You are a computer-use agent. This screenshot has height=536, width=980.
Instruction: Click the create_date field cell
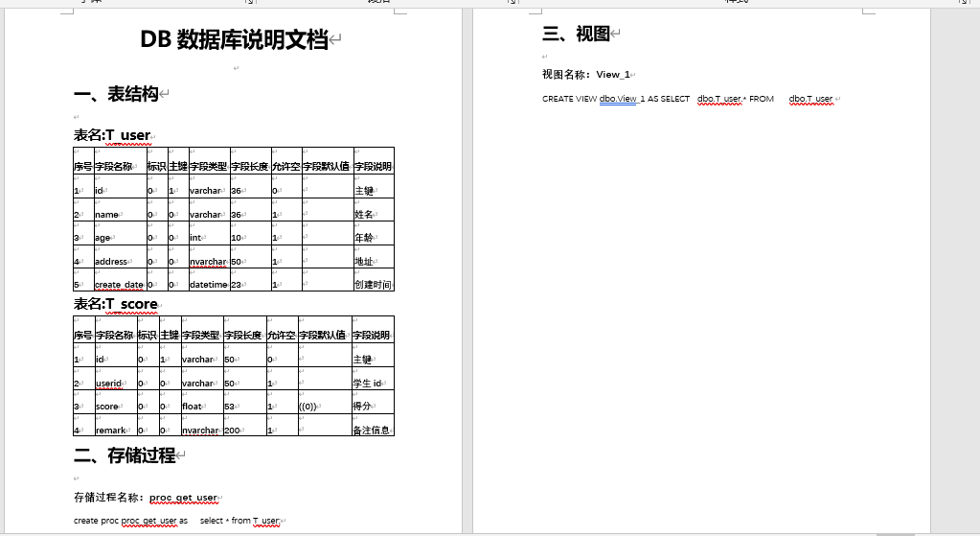121,280
